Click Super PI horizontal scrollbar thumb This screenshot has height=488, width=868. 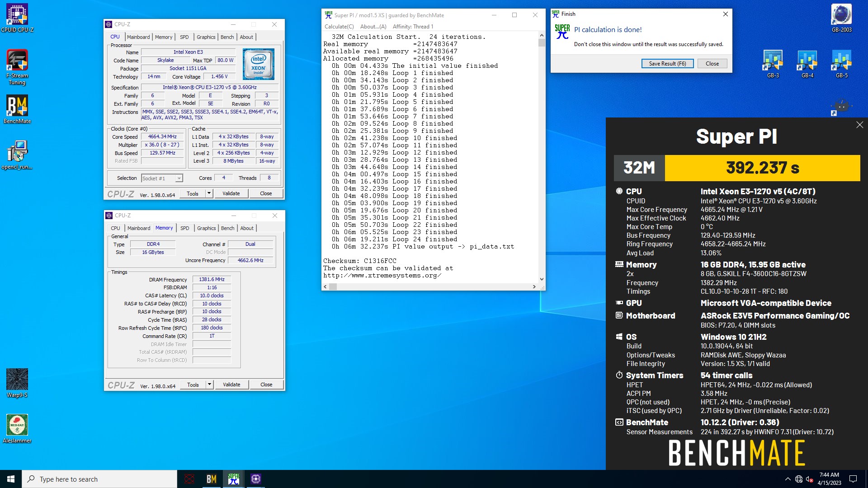tap(333, 287)
